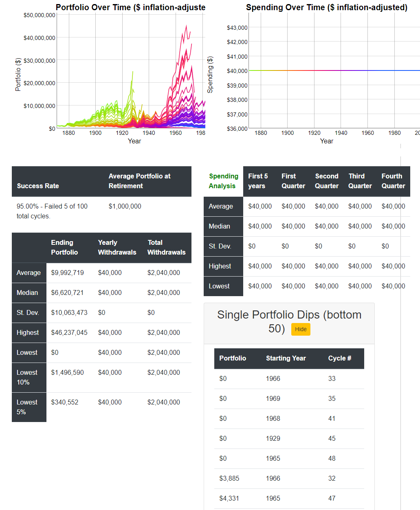Select the Lowest 5% row label
The image size is (420, 510).
[x=27, y=407]
